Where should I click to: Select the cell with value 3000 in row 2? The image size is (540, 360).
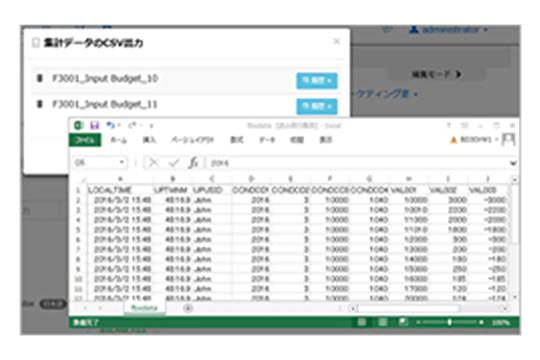[448, 200]
